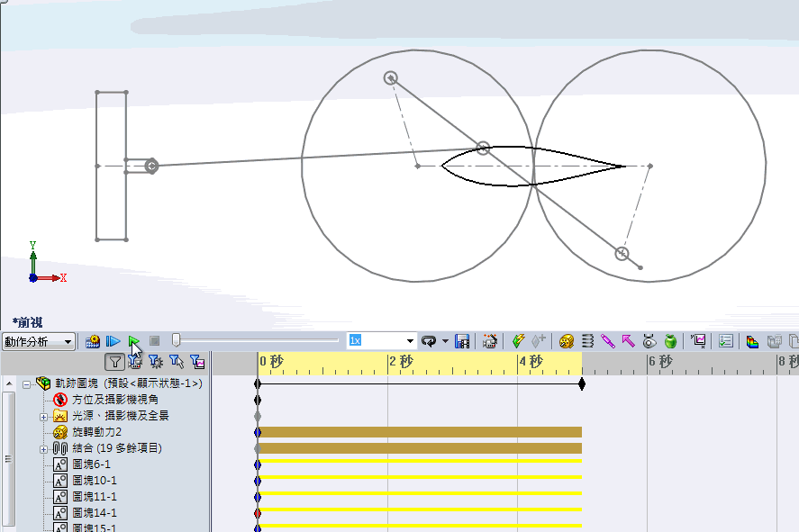Add a Damper element
Screen dimensions: 799x532
(608, 341)
